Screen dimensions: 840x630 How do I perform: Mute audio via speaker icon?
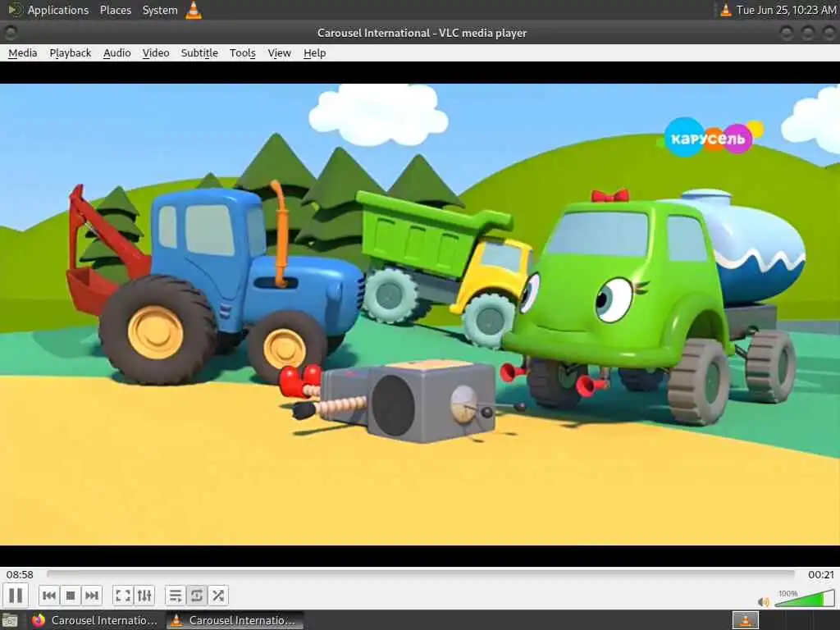[764, 601]
